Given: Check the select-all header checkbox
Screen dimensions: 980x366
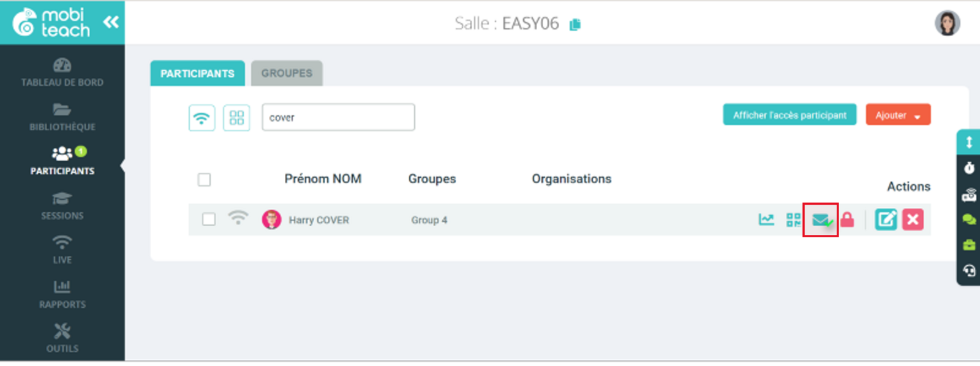Looking at the screenshot, I should coord(204,180).
